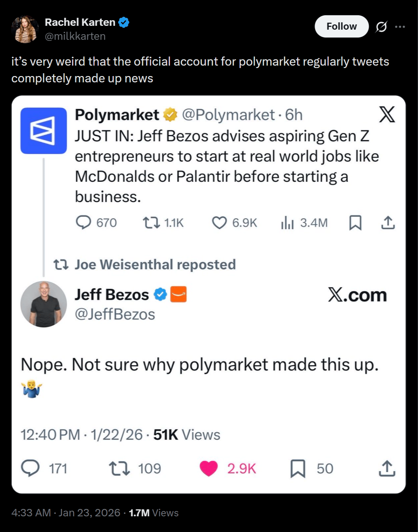Viewport: 418px width, 532px height.
Task: Open the three-dot more options menu
Action: pyautogui.click(x=400, y=27)
